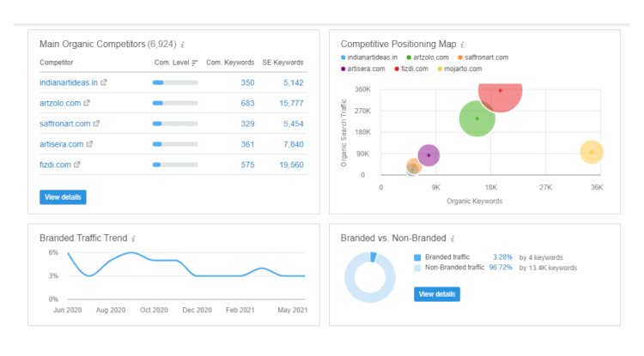Click SE keywords value 19,560
This screenshot has height=356, width=644.
[291, 165]
